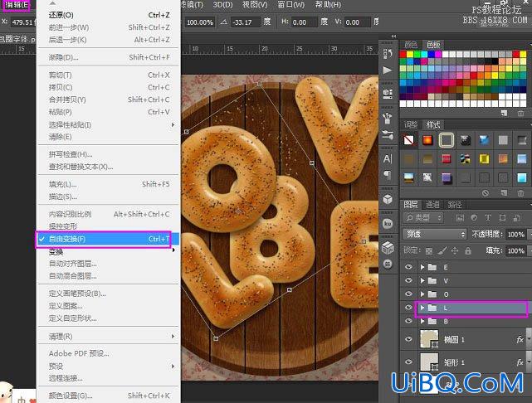Choose 还原 undo menu item
The height and width of the screenshot is (403, 532).
point(108,15)
